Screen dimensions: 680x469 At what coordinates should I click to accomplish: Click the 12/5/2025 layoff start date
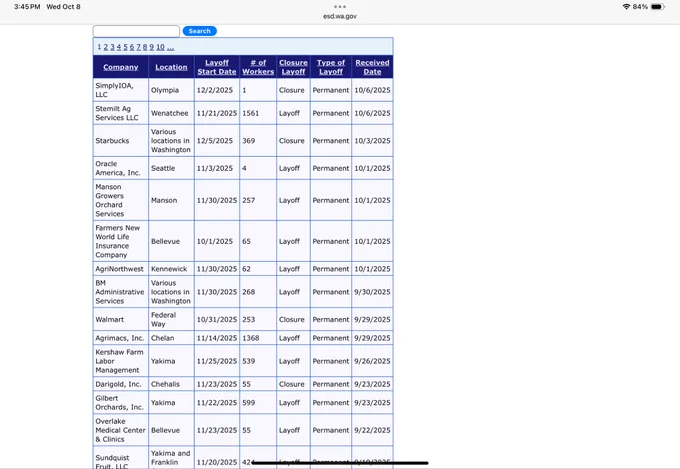pos(215,141)
